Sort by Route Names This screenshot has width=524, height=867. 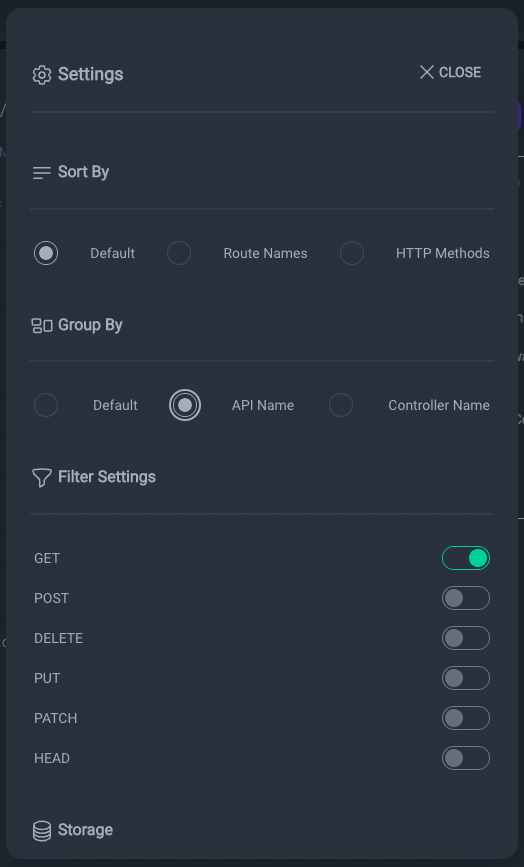click(x=179, y=253)
